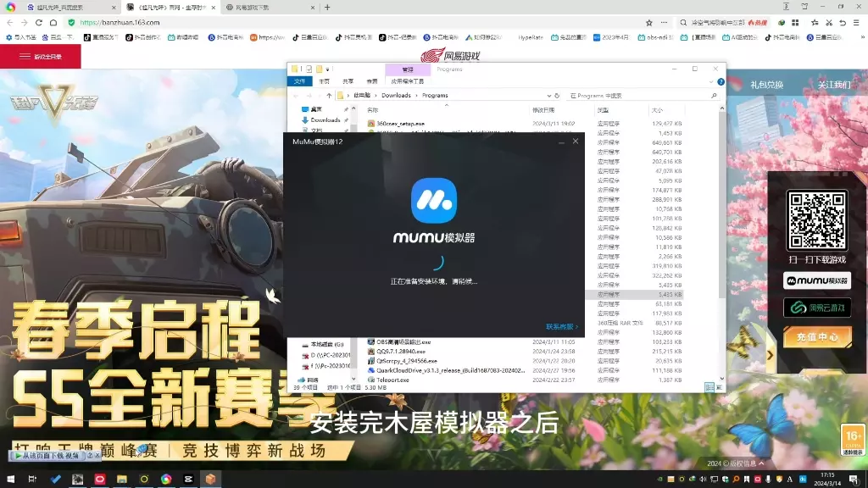Open the red 游戏全目录 menu button

click(41, 57)
